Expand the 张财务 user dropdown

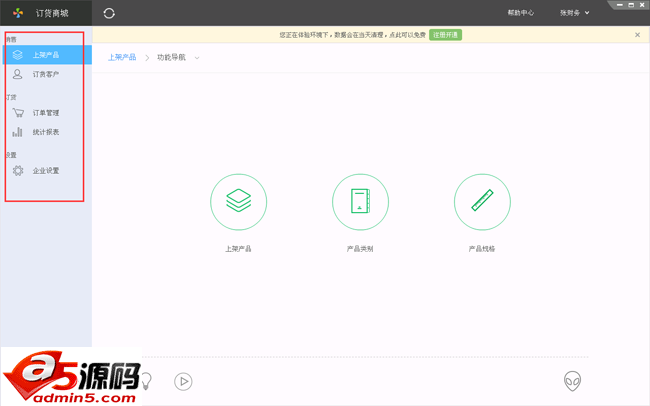(x=575, y=13)
